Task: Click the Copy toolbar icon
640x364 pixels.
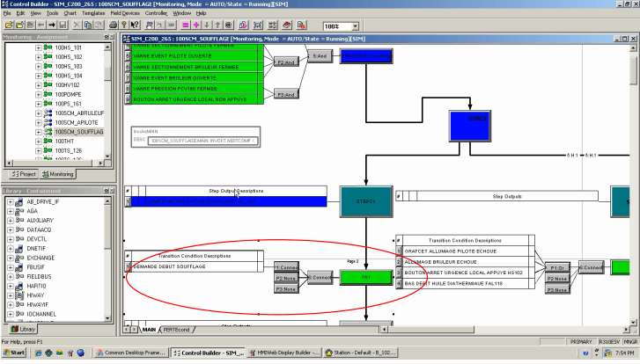Action: (x=88, y=25)
